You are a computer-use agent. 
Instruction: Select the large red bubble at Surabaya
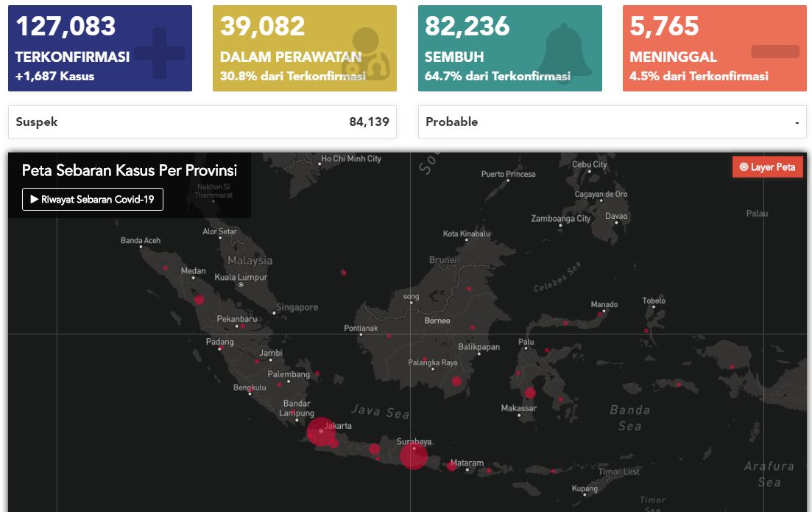click(x=414, y=456)
